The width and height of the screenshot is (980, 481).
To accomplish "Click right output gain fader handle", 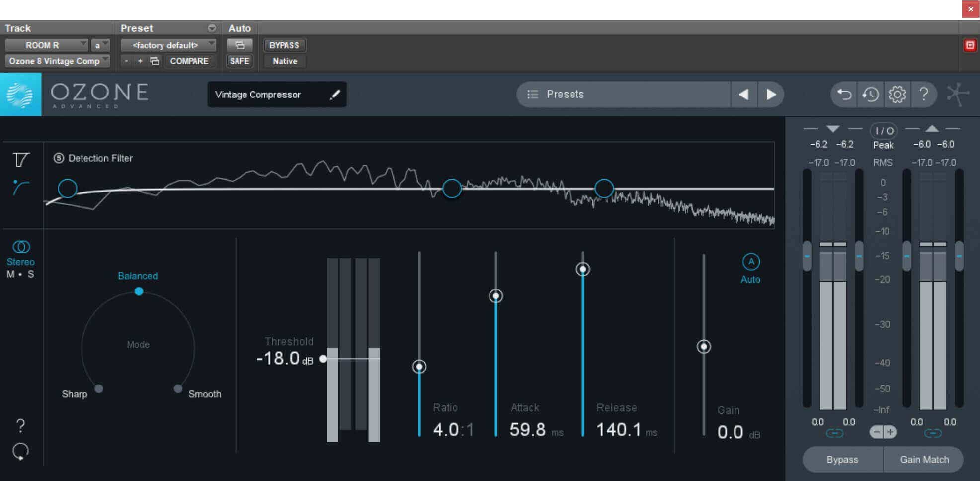I will click(x=959, y=256).
